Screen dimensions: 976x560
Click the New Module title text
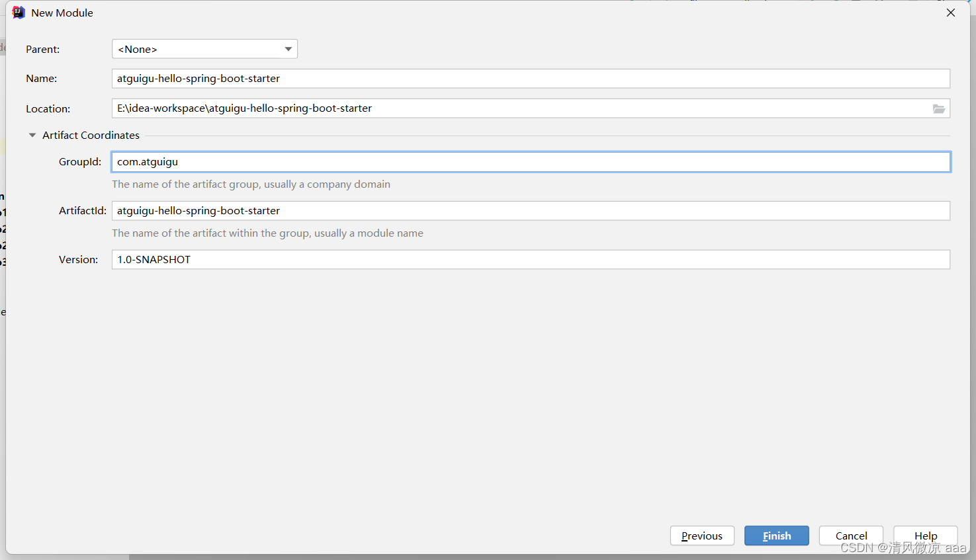62,13
